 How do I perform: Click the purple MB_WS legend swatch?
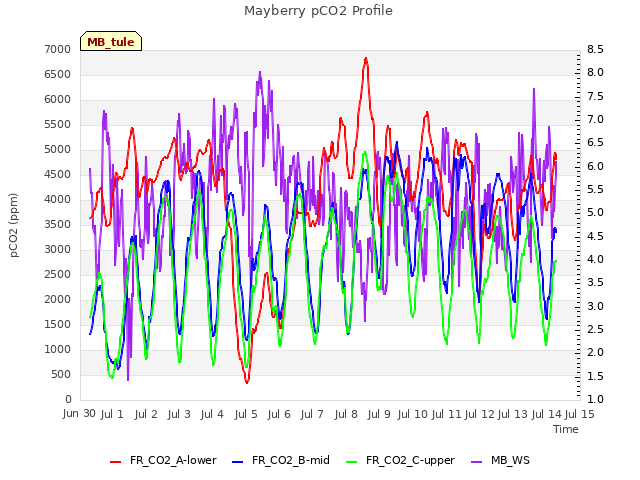click(476, 461)
